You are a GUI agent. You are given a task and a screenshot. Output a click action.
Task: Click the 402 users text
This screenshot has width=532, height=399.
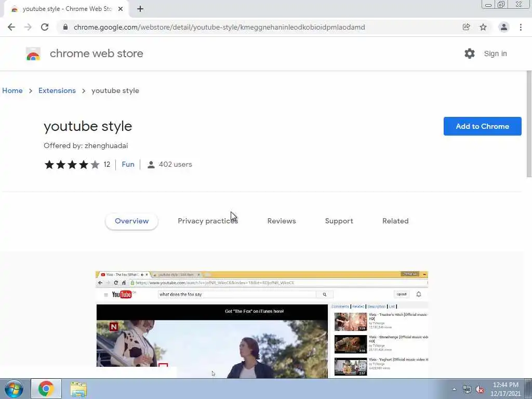[176, 164]
